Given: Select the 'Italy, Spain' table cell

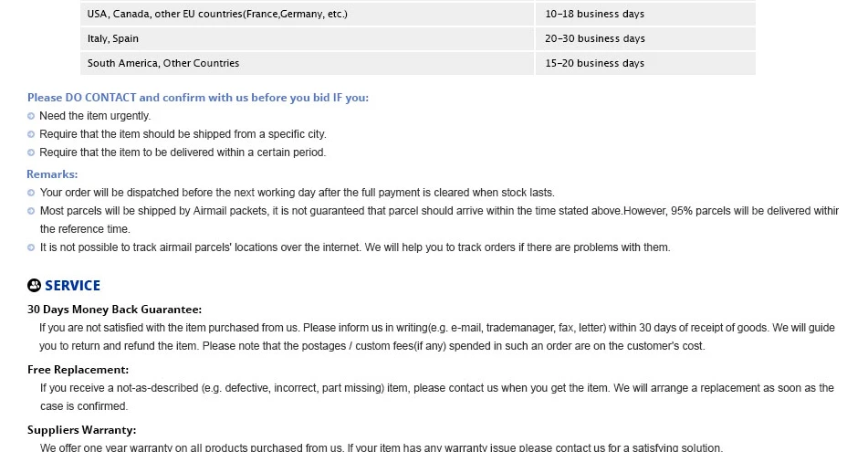Looking at the screenshot, I should pyautogui.click(x=308, y=38).
